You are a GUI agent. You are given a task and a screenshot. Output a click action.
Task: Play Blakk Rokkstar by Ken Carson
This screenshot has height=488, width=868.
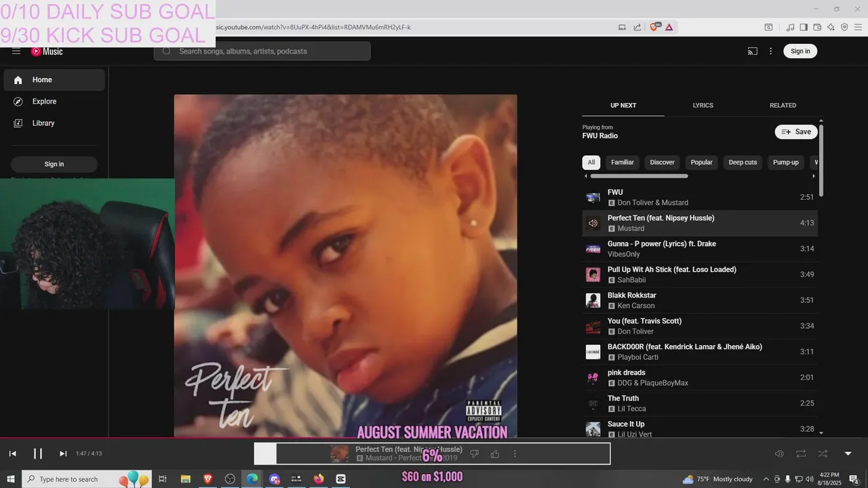700,300
